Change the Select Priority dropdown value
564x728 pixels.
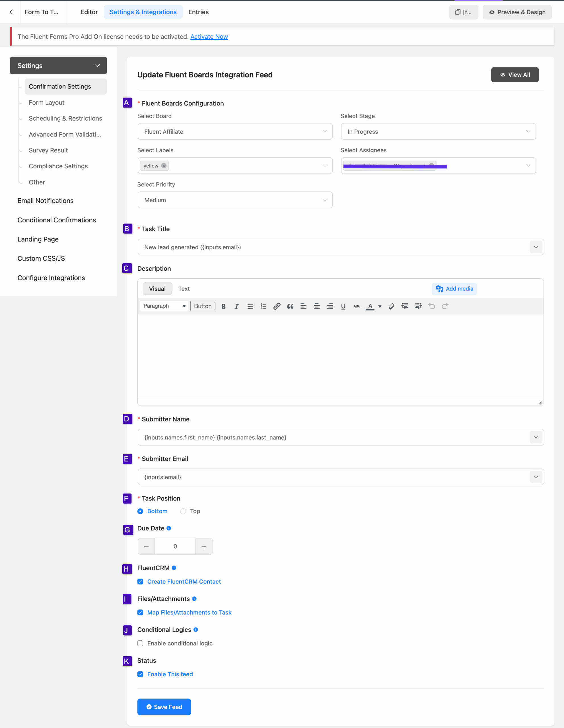pos(235,200)
